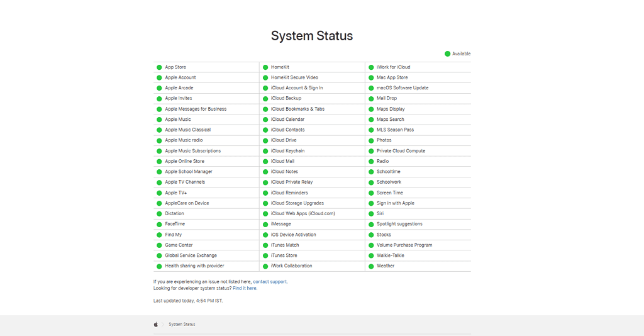Open the contact support link
The width and height of the screenshot is (644, 336).
tap(270, 282)
